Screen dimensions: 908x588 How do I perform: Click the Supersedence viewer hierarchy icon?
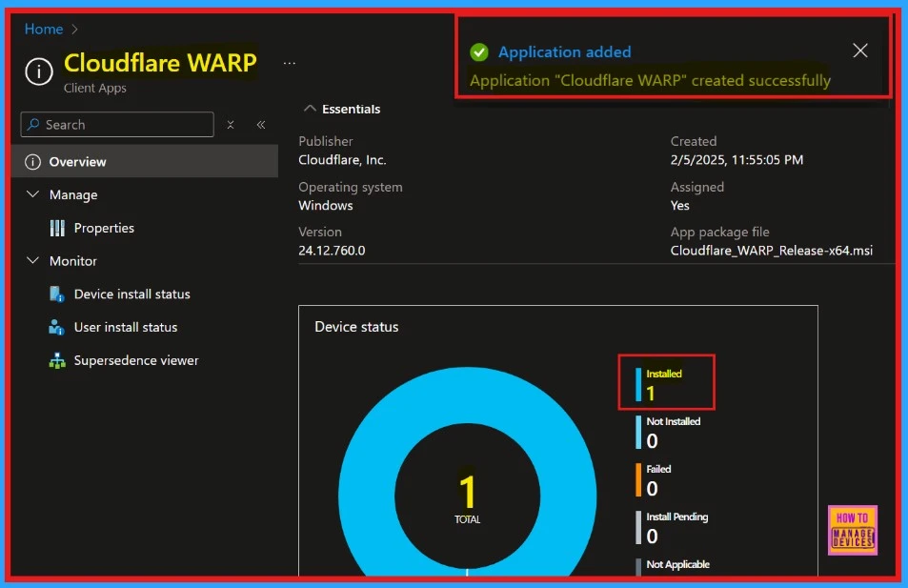tap(57, 361)
